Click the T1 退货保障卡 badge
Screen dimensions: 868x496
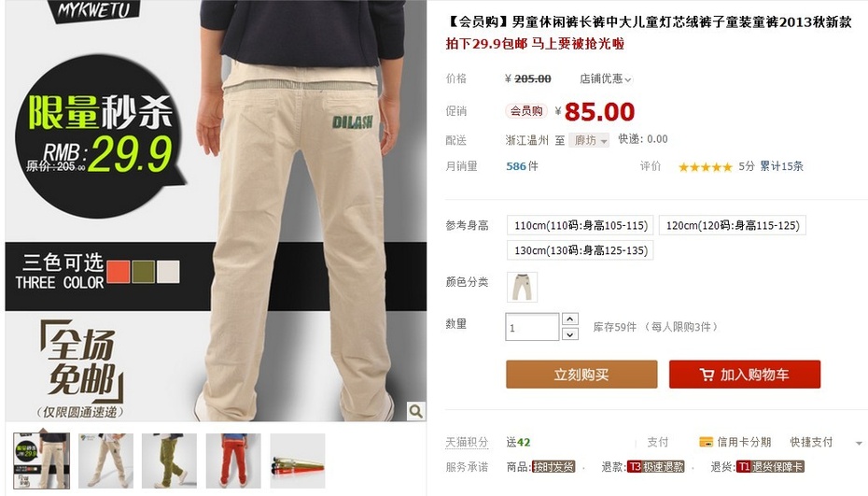pyautogui.click(x=769, y=467)
